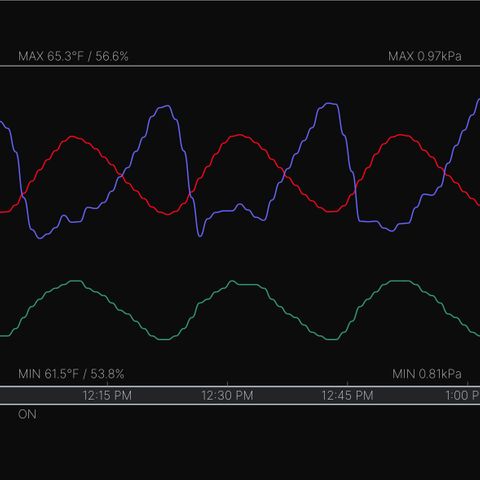Image resolution: width=480 pixels, height=480 pixels.
Task: Click the MIN 61.5°F / 53.8% label
Action: 71,374
